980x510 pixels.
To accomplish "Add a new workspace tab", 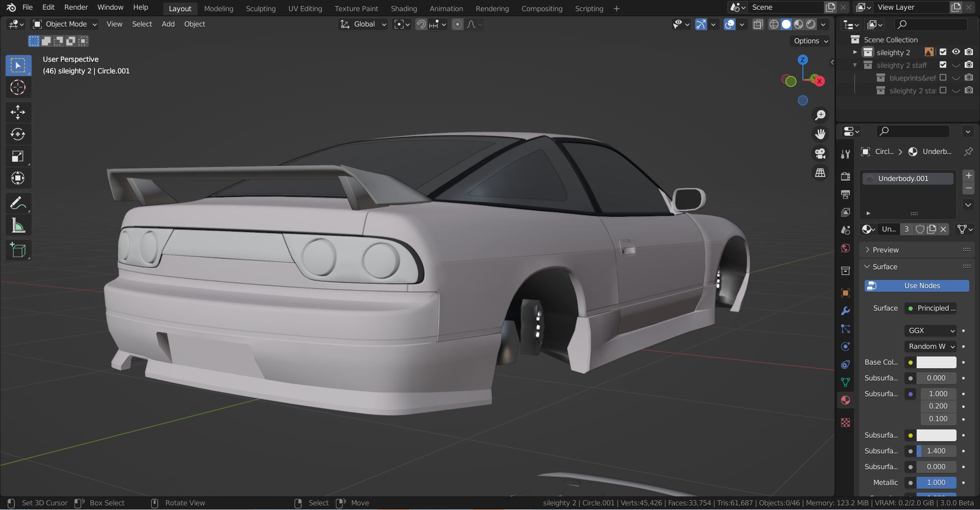I will pyautogui.click(x=616, y=9).
